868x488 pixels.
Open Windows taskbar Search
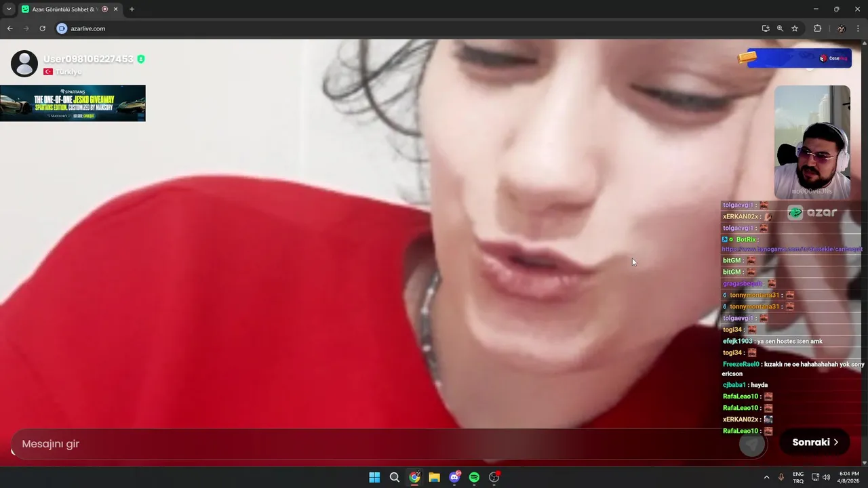coord(394,477)
